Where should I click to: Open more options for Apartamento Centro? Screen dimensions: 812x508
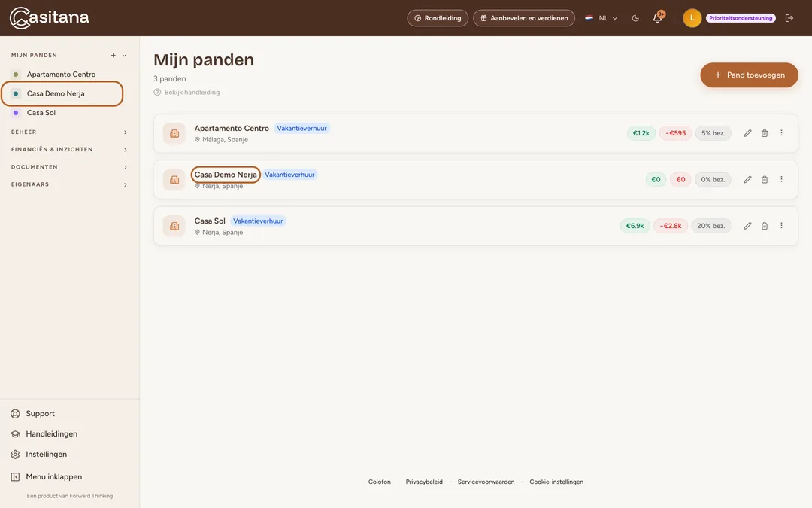pos(781,132)
